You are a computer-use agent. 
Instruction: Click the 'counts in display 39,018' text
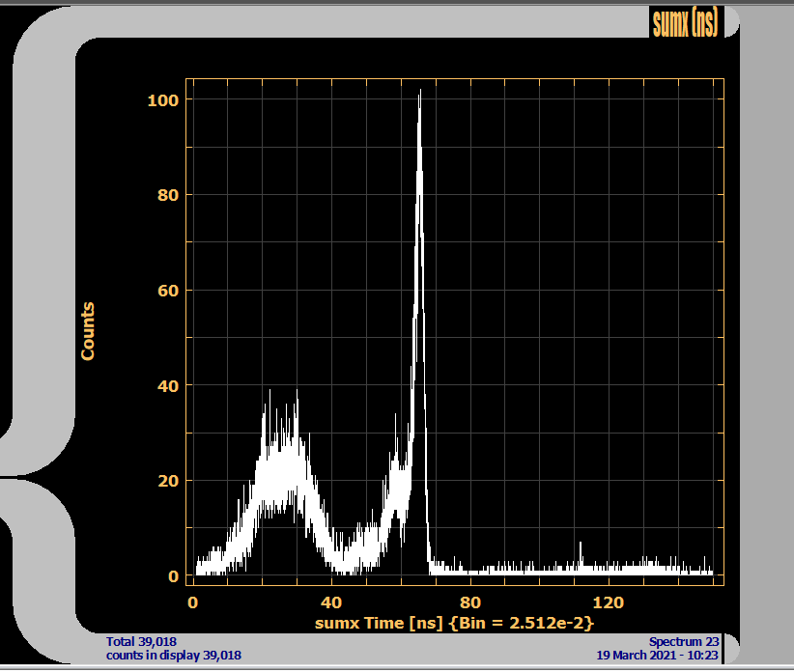(x=173, y=656)
